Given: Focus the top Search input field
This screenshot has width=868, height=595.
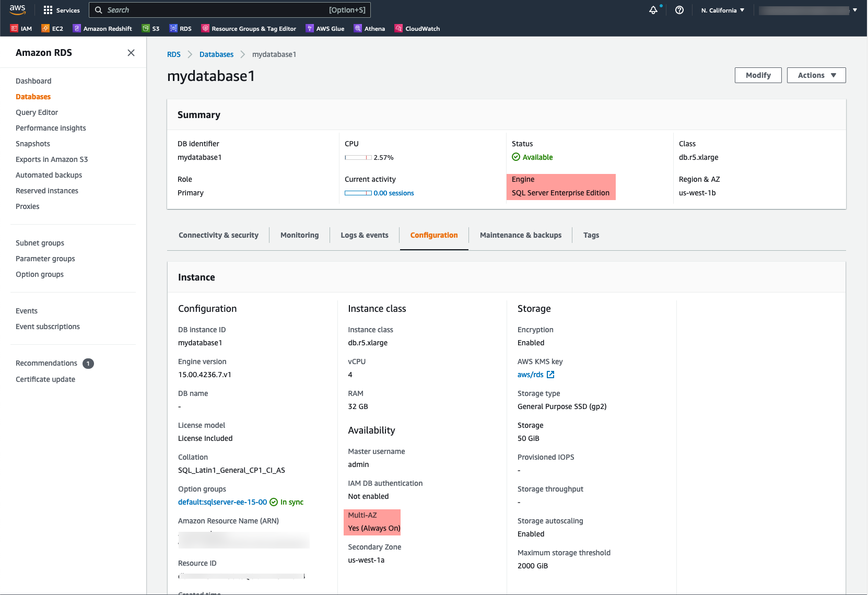Looking at the screenshot, I should pyautogui.click(x=230, y=10).
